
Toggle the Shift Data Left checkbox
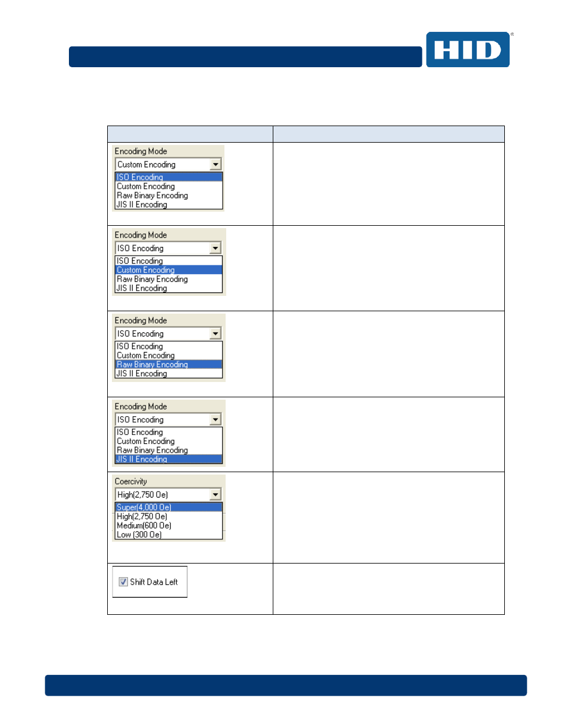pyautogui.click(x=123, y=582)
